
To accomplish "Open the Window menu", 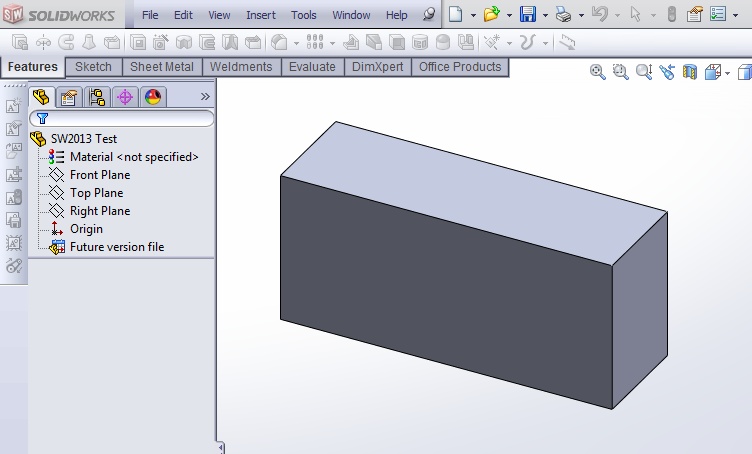I will [351, 15].
